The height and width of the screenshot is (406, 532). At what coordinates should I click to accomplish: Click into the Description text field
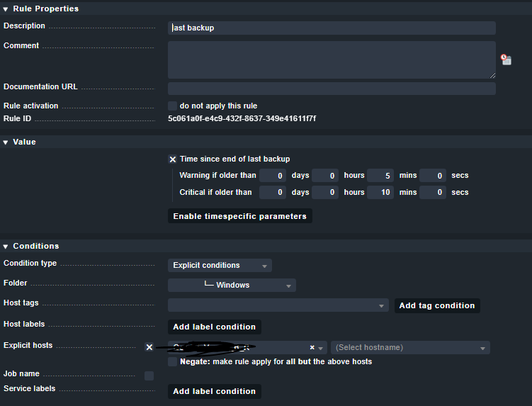point(332,28)
